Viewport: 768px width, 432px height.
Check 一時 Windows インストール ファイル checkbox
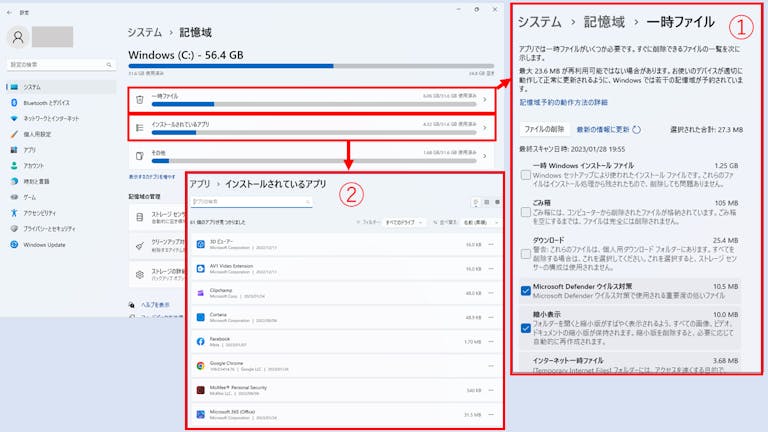(526, 175)
